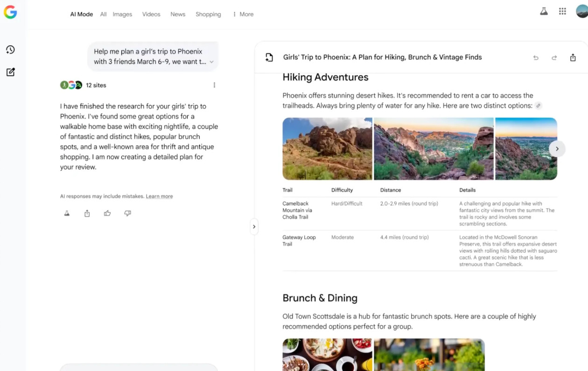
Task: Open search history in sidebar
Action: click(10, 50)
